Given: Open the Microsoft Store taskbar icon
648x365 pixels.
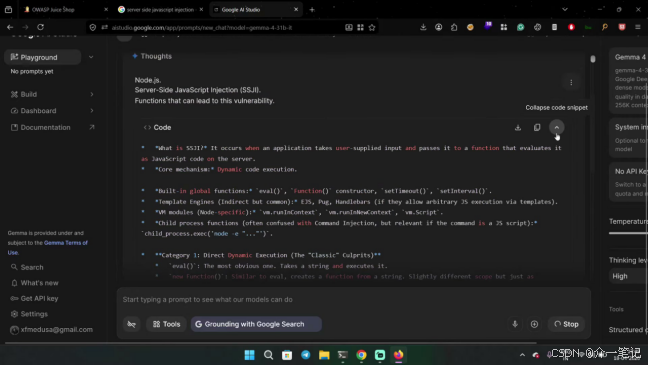Looking at the screenshot, I should tap(287, 355).
